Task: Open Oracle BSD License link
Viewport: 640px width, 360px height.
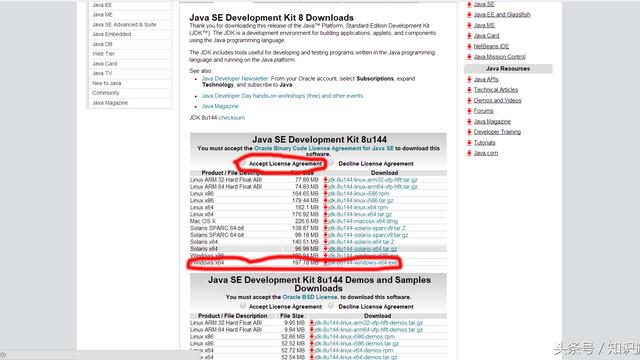Action: [310, 297]
